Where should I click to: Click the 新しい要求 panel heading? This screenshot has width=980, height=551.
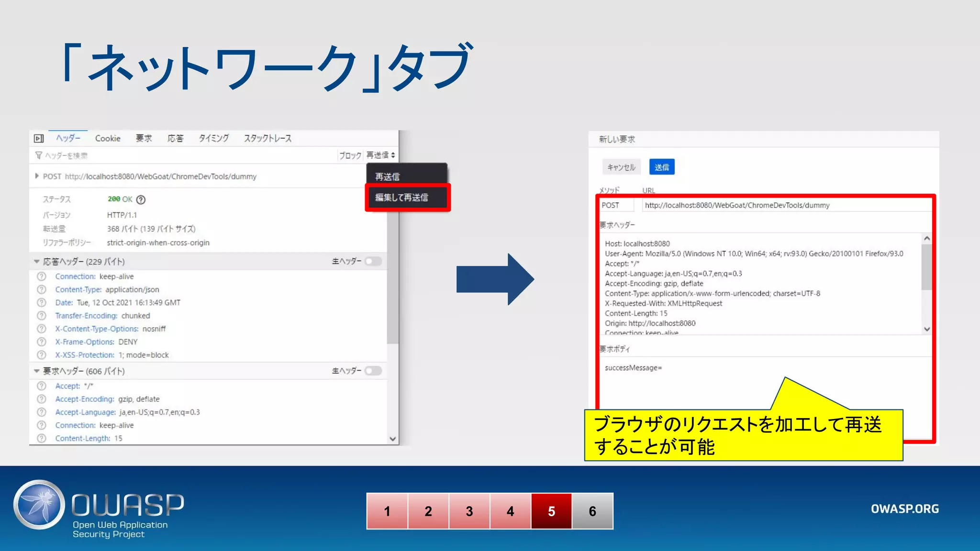[x=617, y=139]
